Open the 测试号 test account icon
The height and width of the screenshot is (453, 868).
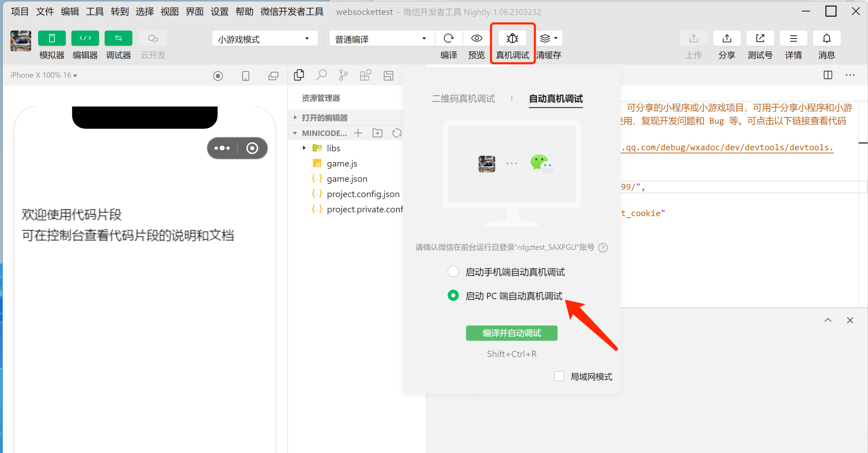[760, 38]
